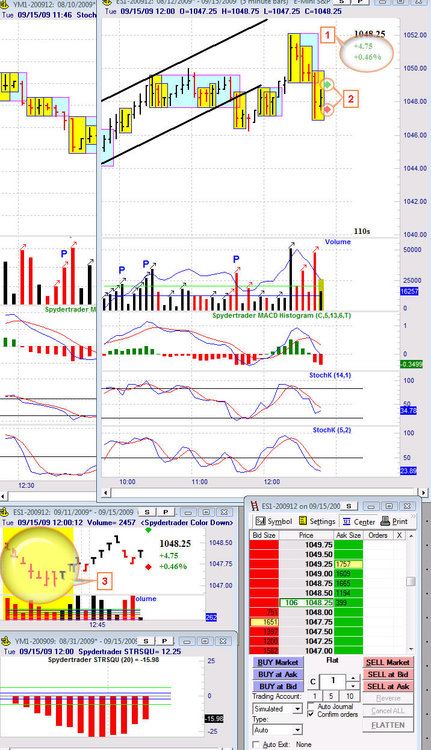Increase order quantity with up stepper arrow
Viewport: 431px width, 750px height.
353,678
